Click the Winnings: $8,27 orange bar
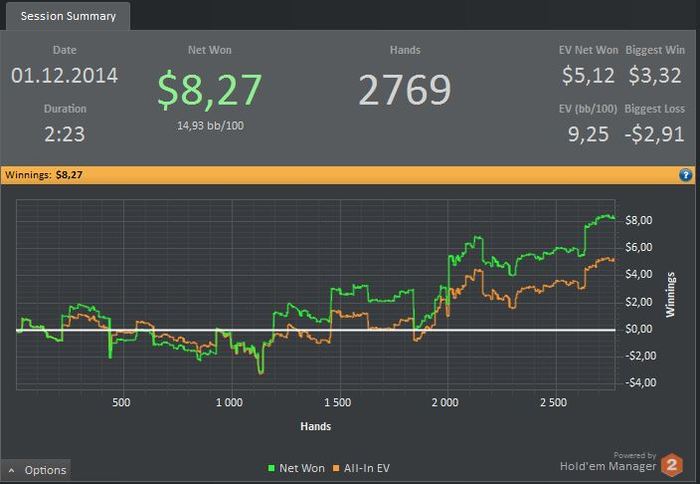The height and width of the screenshot is (484, 700). [x=348, y=175]
